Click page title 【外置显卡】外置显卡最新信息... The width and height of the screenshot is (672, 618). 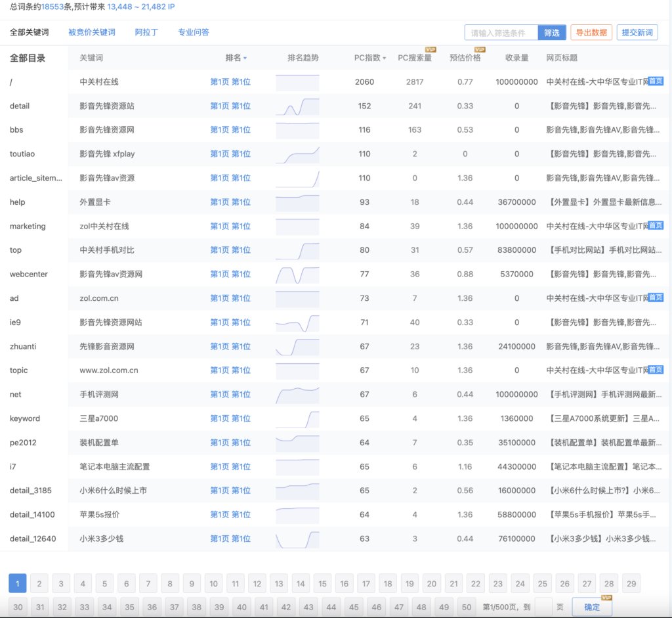[604, 202]
